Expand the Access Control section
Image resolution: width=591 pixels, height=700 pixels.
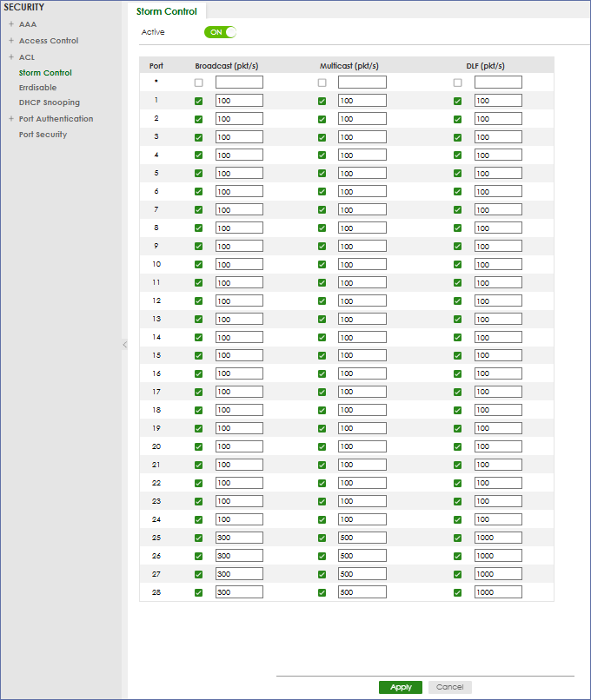(x=11, y=41)
